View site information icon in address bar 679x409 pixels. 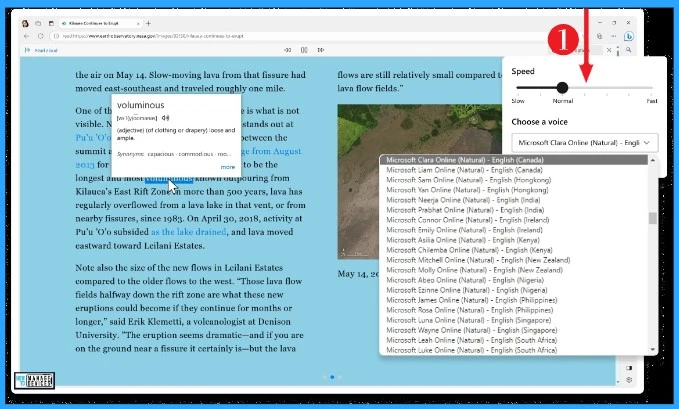point(56,36)
